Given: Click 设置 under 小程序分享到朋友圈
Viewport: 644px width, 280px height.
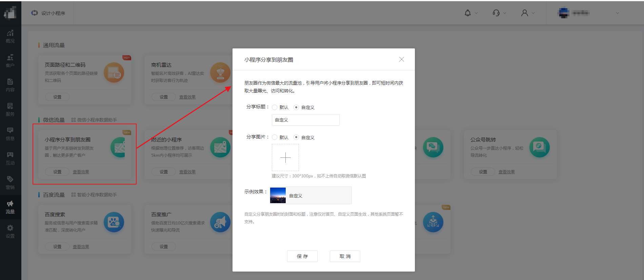Looking at the screenshot, I should pos(57,172).
